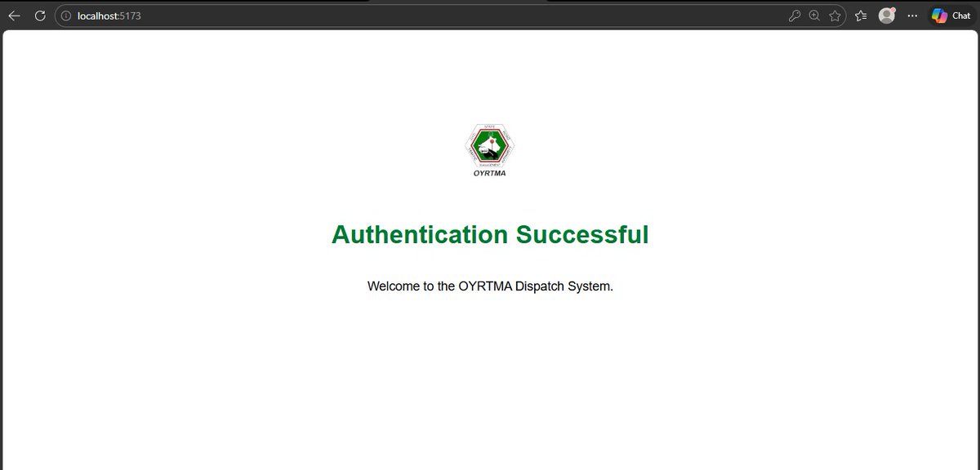Image resolution: width=980 pixels, height=470 pixels.
Task: Bookmark this page with the star icon
Action: (x=835, y=16)
